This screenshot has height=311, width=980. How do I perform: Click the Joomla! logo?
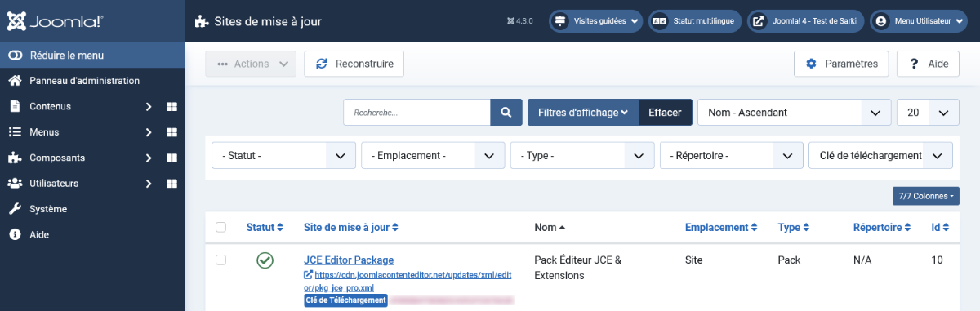coord(55,21)
